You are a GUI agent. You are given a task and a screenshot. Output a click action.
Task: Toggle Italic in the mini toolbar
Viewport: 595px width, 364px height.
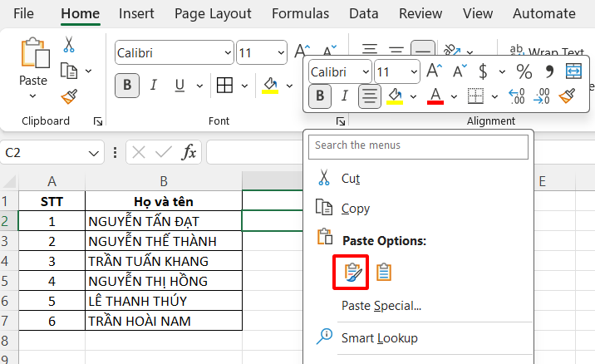(344, 96)
